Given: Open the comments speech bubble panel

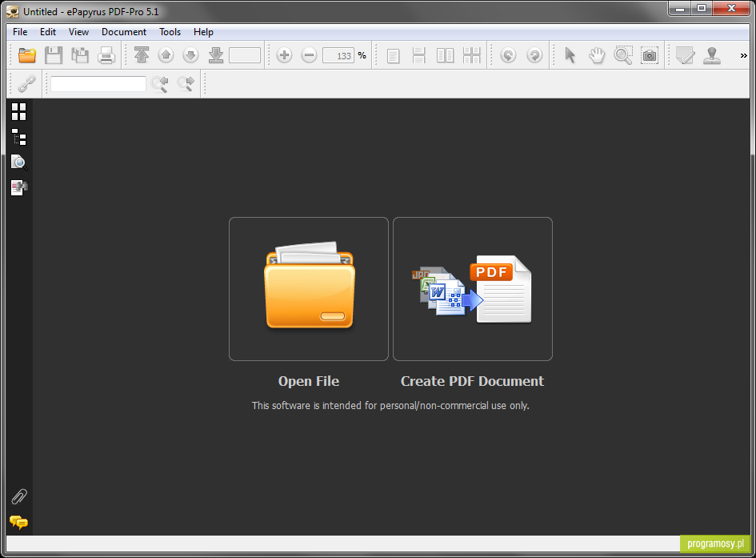Looking at the screenshot, I should [x=19, y=522].
